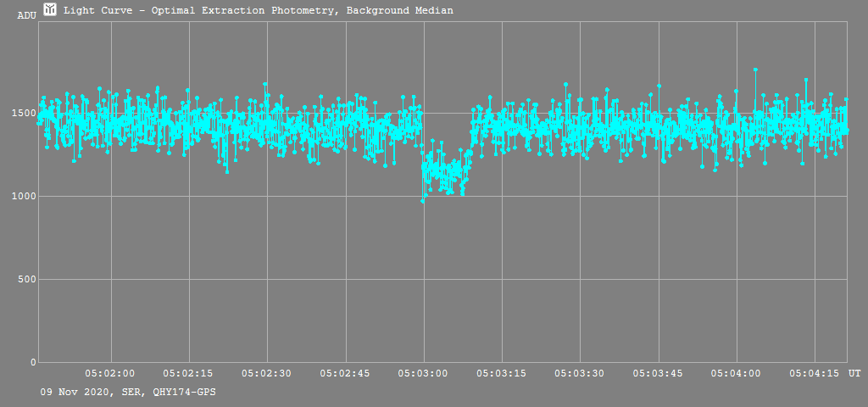Screen dimensions: 868x407
Task: Click the 1500 value on the Y axis
Action: tap(23, 114)
